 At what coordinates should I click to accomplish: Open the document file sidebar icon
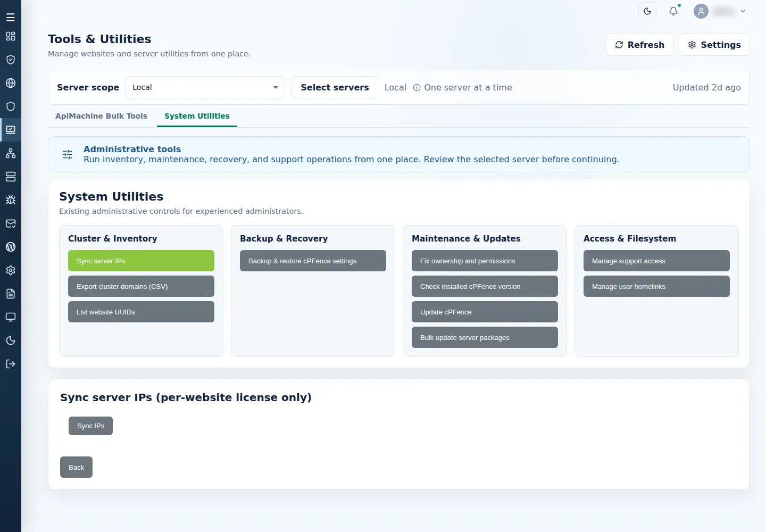(11, 294)
